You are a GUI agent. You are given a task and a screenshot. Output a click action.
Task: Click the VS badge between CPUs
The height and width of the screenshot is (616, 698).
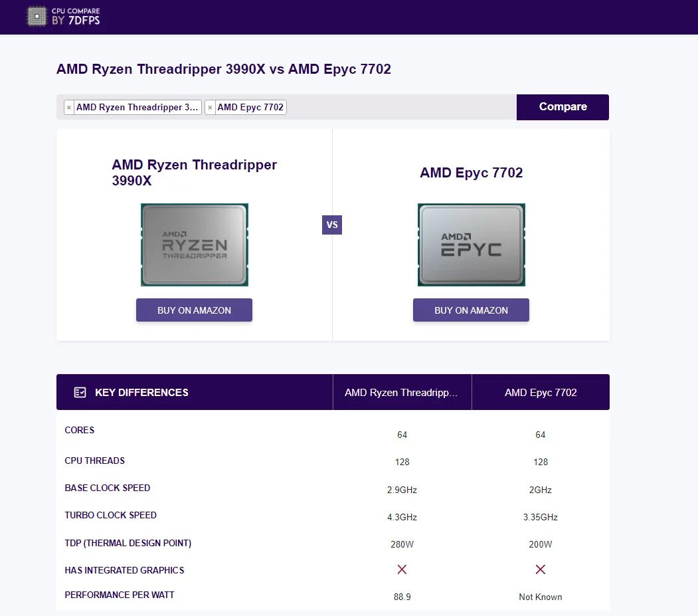(x=332, y=225)
